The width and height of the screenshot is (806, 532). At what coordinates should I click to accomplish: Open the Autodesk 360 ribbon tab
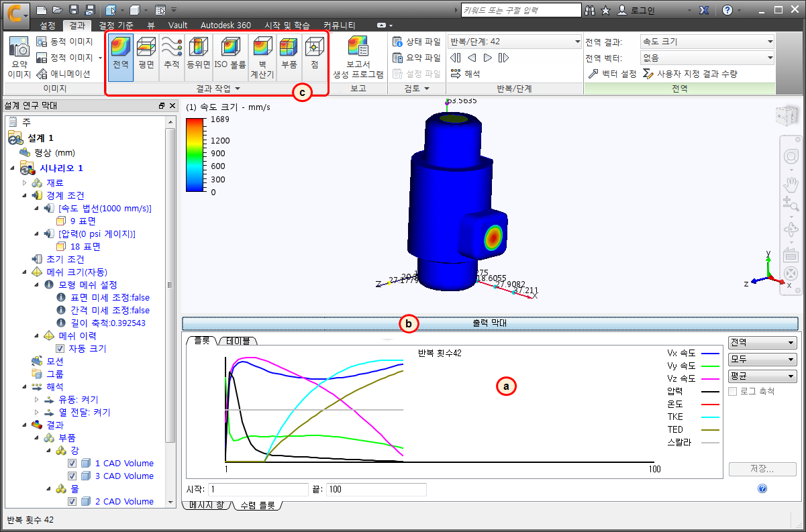click(x=225, y=25)
